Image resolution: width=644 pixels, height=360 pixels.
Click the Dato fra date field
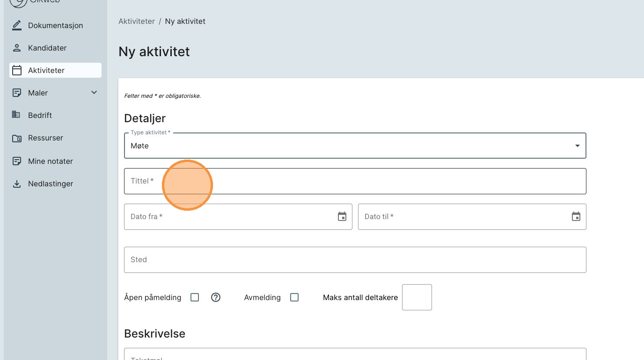pos(229,217)
